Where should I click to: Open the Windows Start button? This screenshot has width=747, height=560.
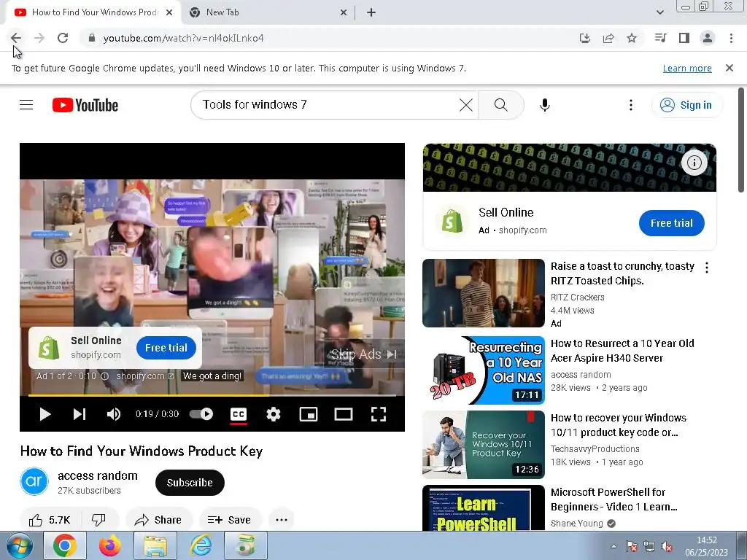point(19,545)
